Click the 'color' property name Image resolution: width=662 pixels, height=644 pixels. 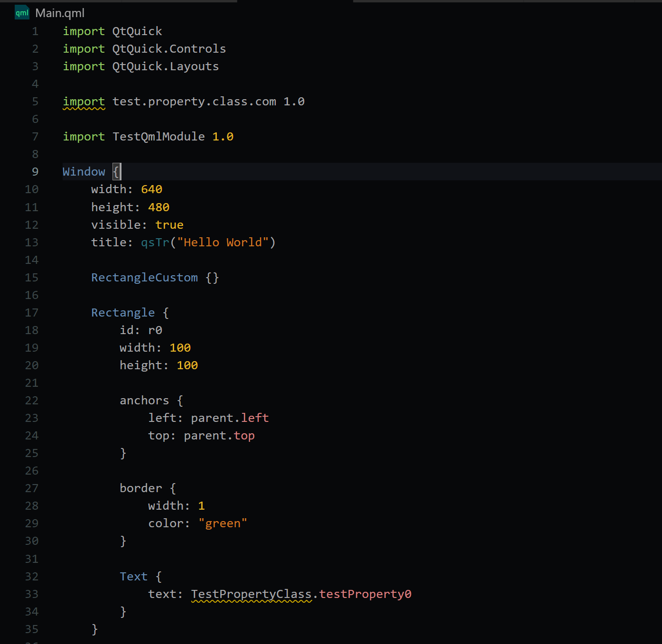(x=166, y=523)
